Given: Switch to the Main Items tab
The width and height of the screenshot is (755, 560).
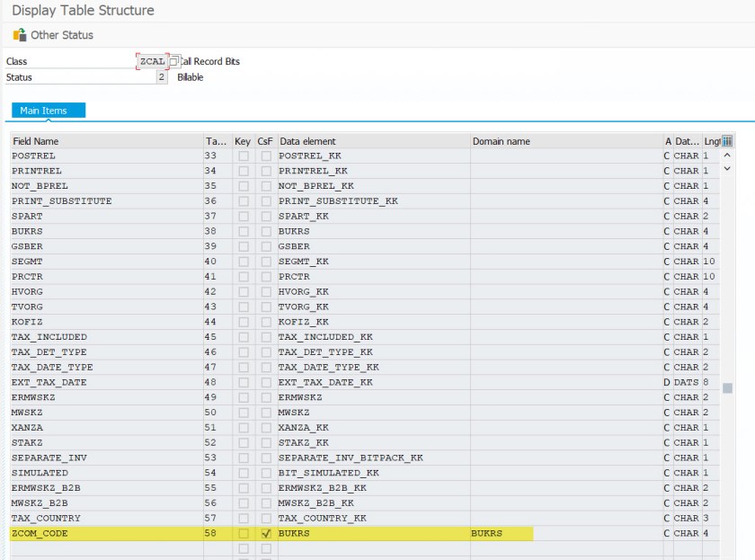Looking at the screenshot, I should click(x=43, y=111).
